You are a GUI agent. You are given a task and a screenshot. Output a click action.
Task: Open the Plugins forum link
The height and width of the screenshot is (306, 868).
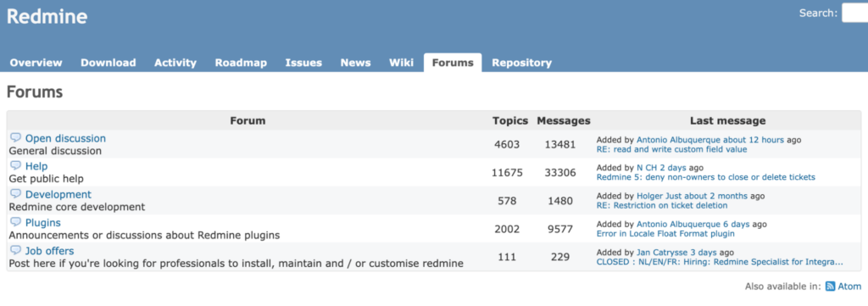[x=43, y=223]
